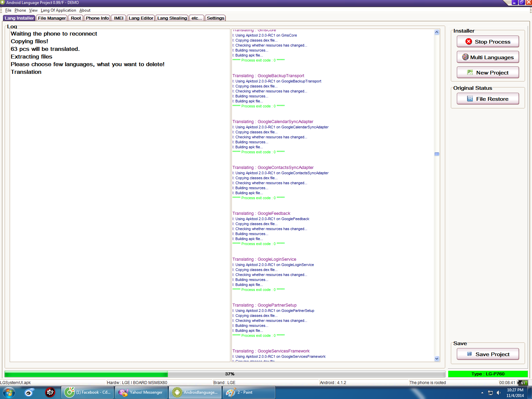Show hidden tray icons arrow
The width and height of the screenshot is (532, 399).
pyautogui.click(x=482, y=393)
